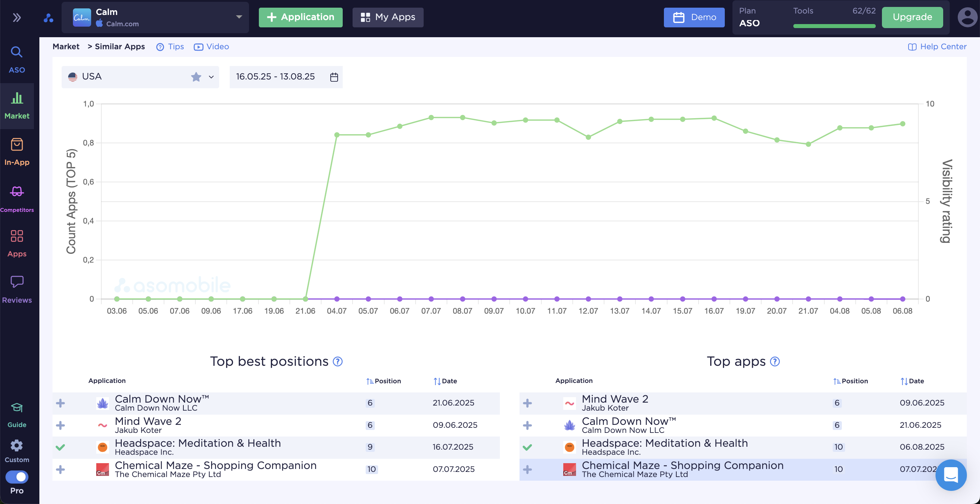Open the Competitors section in sidebar
This screenshot has width=980, height=504.
17,199
